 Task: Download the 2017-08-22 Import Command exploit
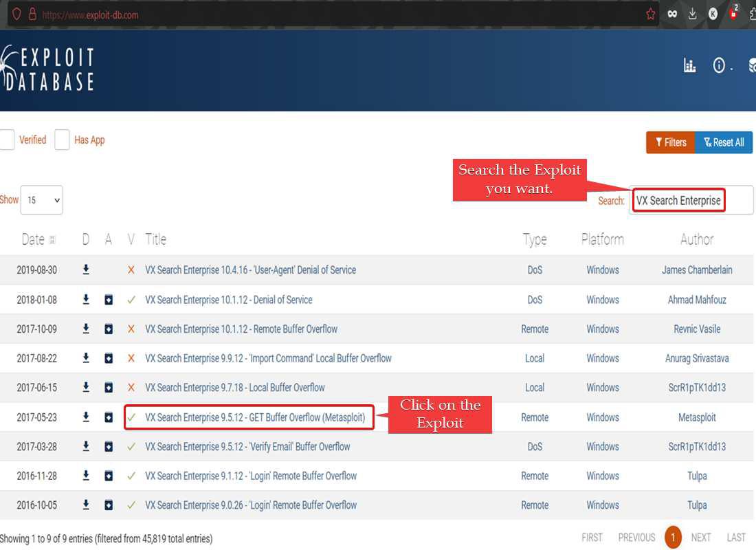click(x=86, y=358)
